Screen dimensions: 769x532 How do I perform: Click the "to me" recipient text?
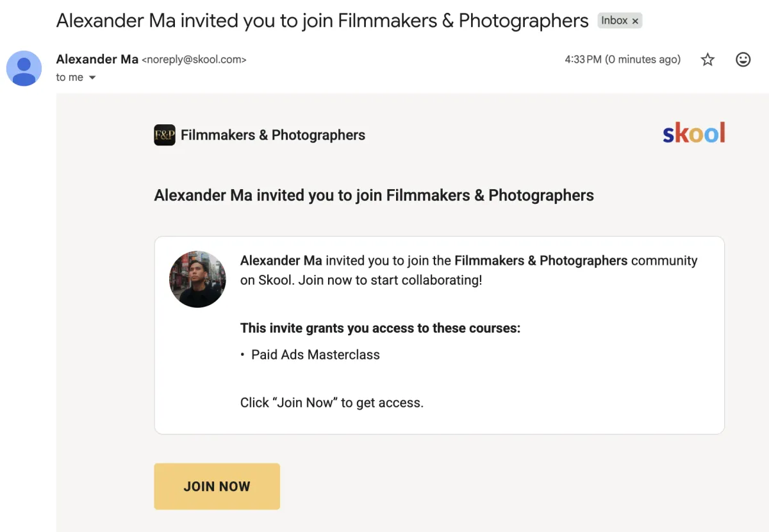point(69,78)
